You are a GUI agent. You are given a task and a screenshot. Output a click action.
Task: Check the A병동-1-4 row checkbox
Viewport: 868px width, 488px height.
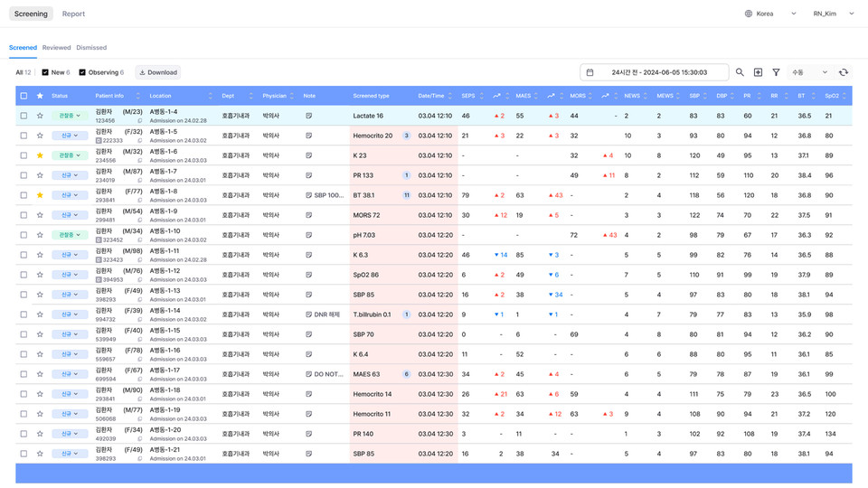(x=24, y=116)
